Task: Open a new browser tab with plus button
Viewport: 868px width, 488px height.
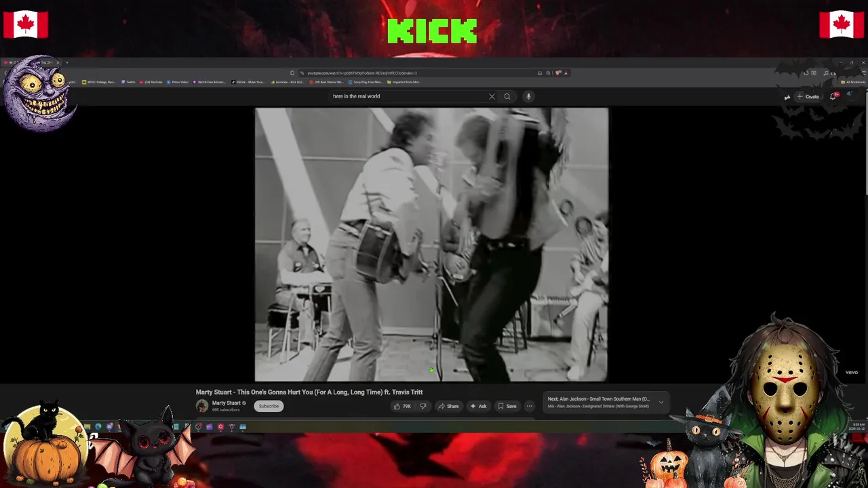Action: coord(66,63)
